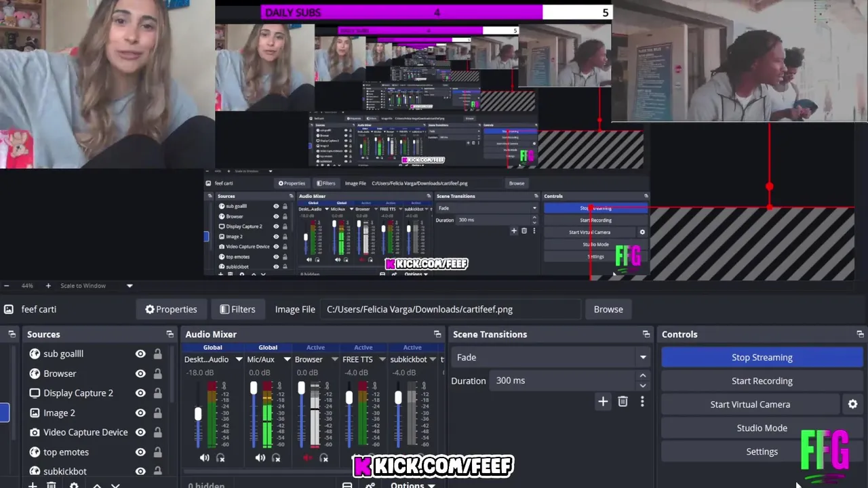Click the Stop Streaming button
The width and height of the screenshot is (868, 488).
pos(762,357)
